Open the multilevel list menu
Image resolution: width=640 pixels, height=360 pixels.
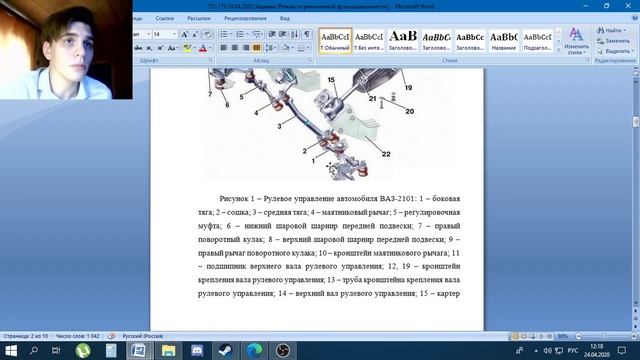257,34
